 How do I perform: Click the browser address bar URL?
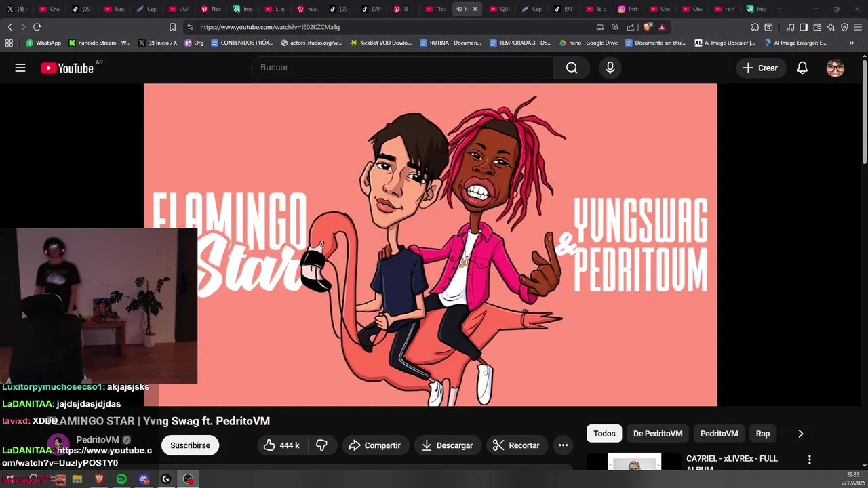(270, 27)
